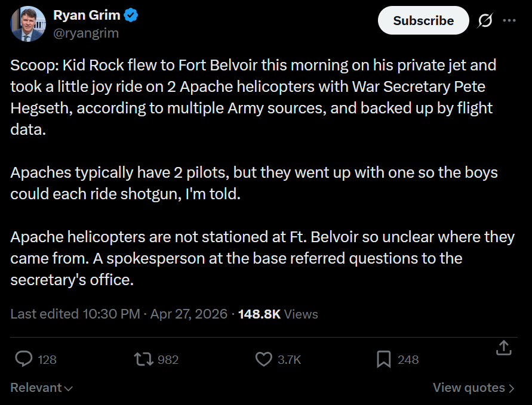
Task: Open Ryan Grim's profile picture
Action: pyautogui.click(x=27, y=24)
